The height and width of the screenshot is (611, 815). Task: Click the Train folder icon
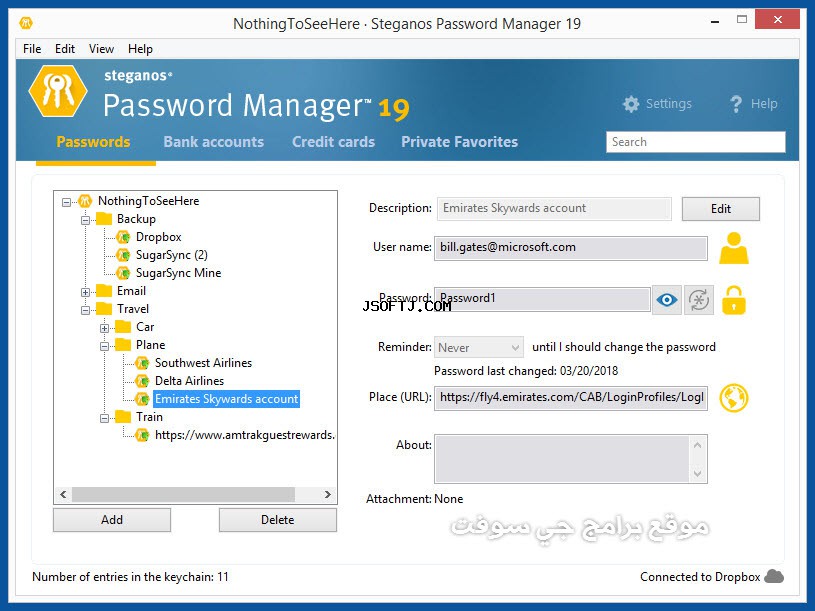[123, 417]
